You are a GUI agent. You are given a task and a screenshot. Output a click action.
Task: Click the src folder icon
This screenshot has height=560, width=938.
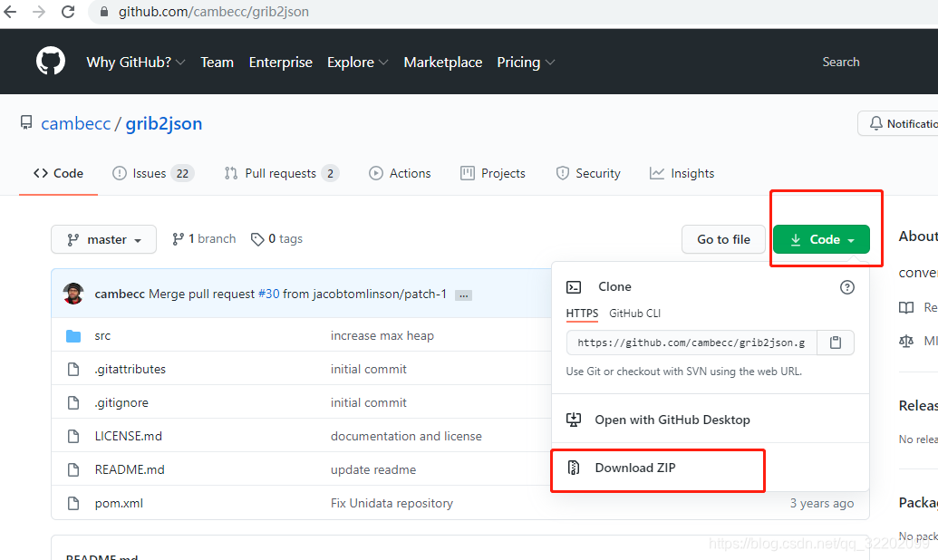tap(73, 335)
